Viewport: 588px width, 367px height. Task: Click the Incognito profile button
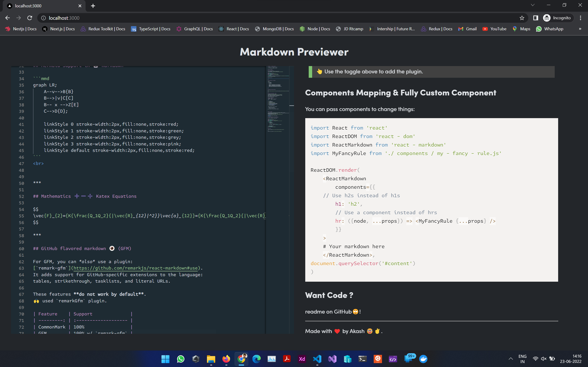pyautogui.click(x=558, y=18)
